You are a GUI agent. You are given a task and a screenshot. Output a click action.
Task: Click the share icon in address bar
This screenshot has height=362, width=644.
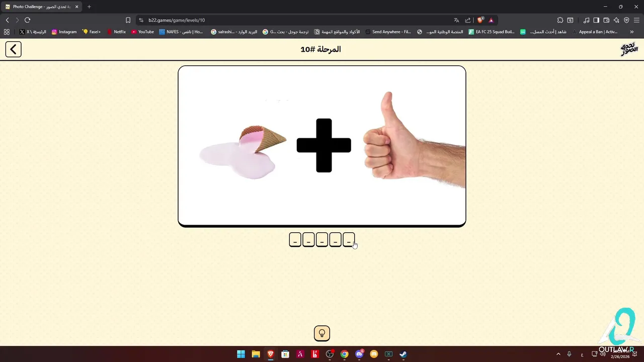[468, 20]
